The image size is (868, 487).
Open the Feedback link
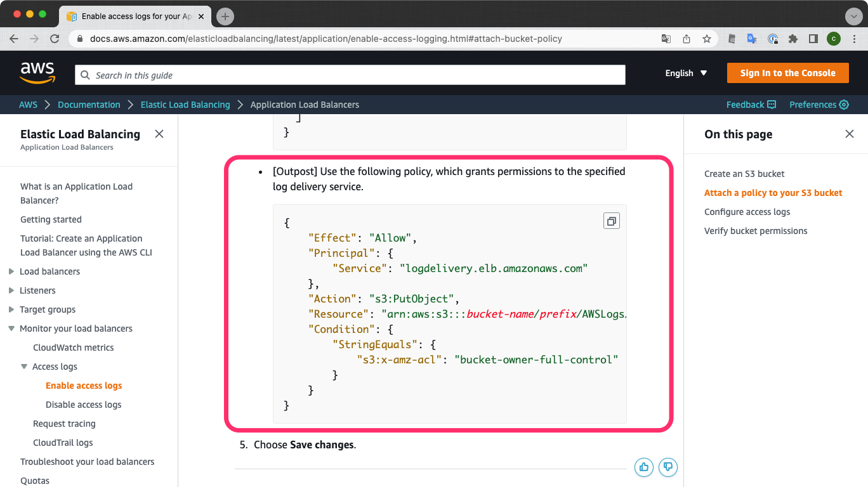coord(751,105)
